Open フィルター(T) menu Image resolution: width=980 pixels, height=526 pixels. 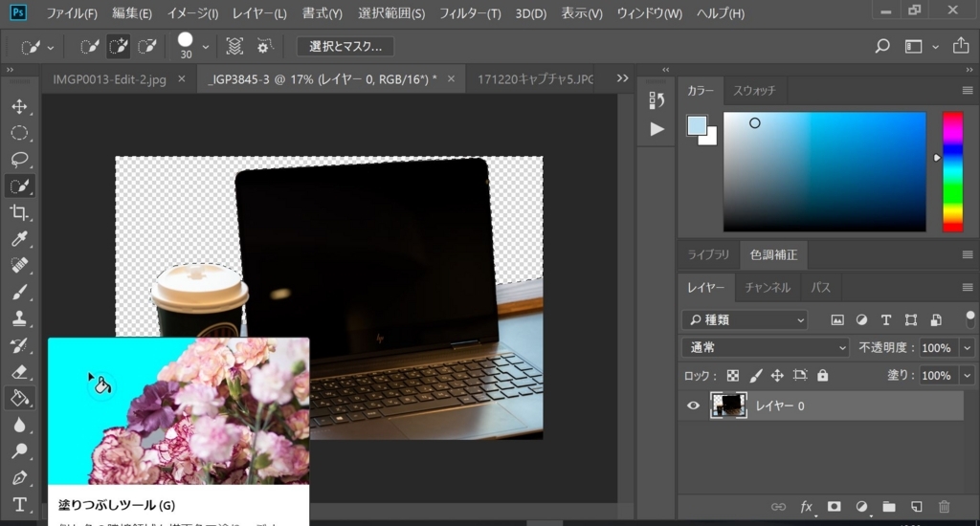tap(470, 13)
